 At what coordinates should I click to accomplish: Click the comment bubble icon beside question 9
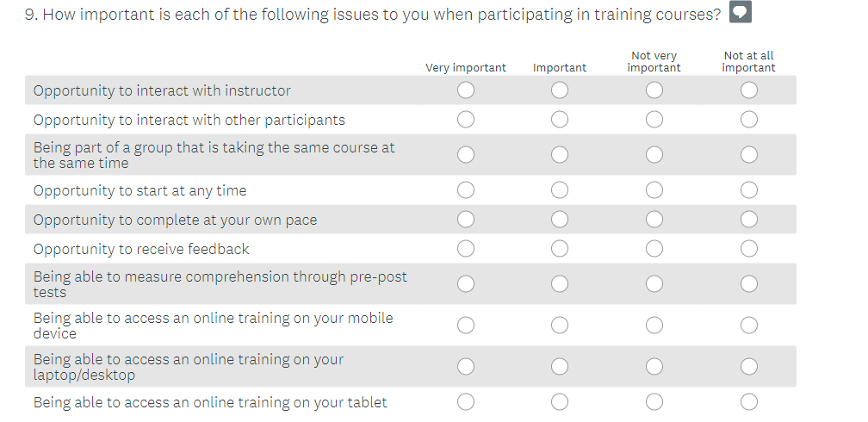click(x=741, y=13)
